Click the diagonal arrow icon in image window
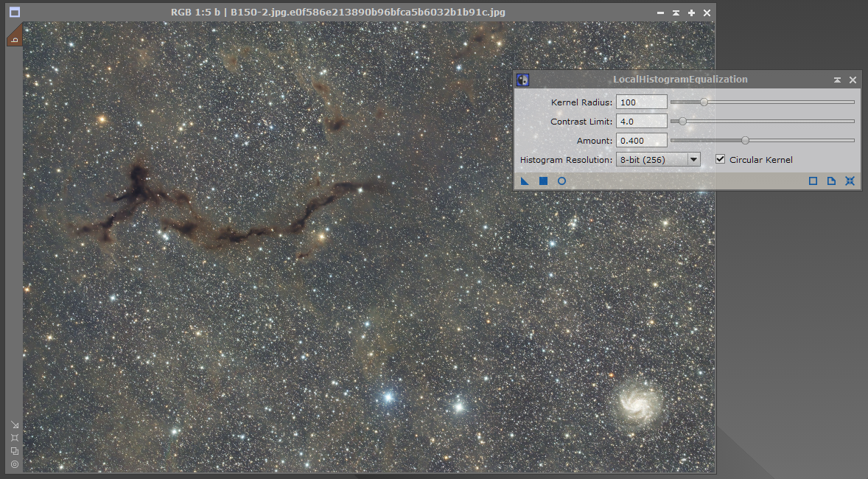This screenshot has width=868, height=479. [15, 424]
